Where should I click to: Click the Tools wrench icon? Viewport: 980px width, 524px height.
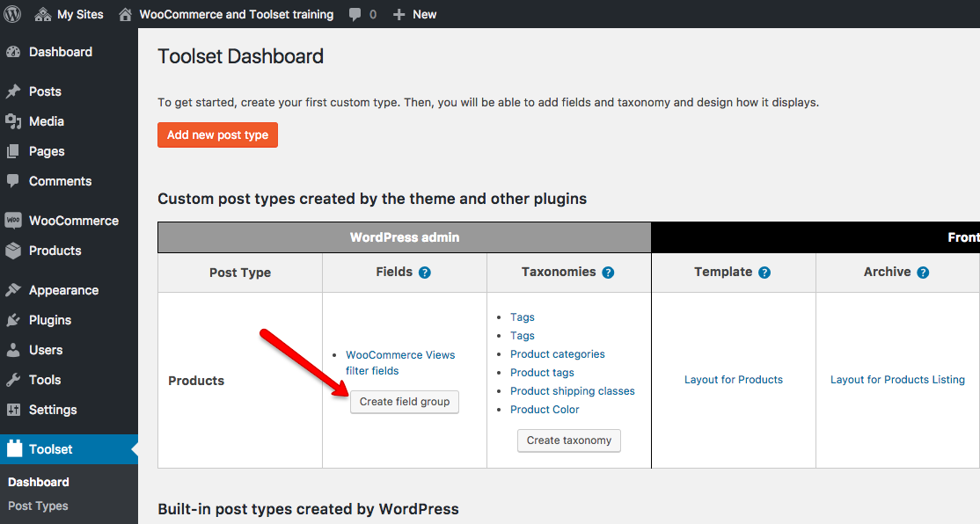point(13,380)
